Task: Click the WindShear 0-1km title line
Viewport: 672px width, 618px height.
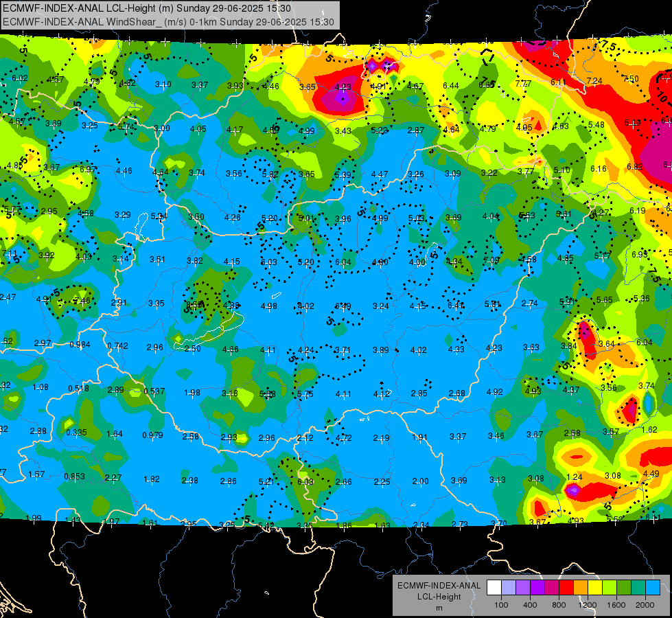Action: point(168,22)
